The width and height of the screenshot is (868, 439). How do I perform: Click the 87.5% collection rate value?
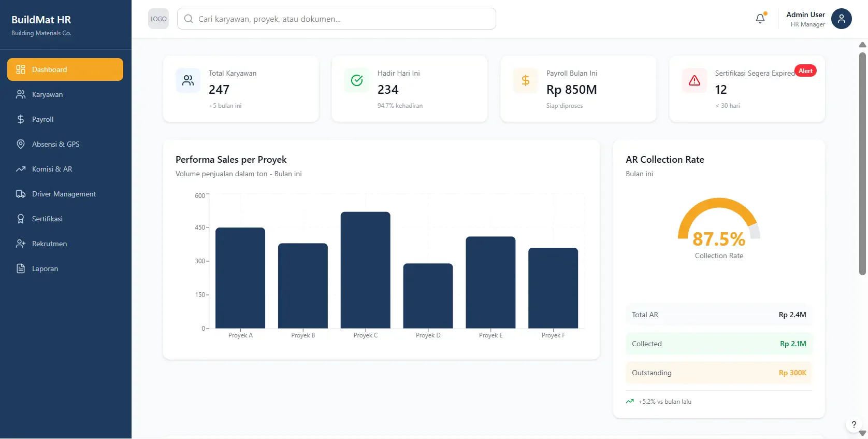[x=719, y=239]
